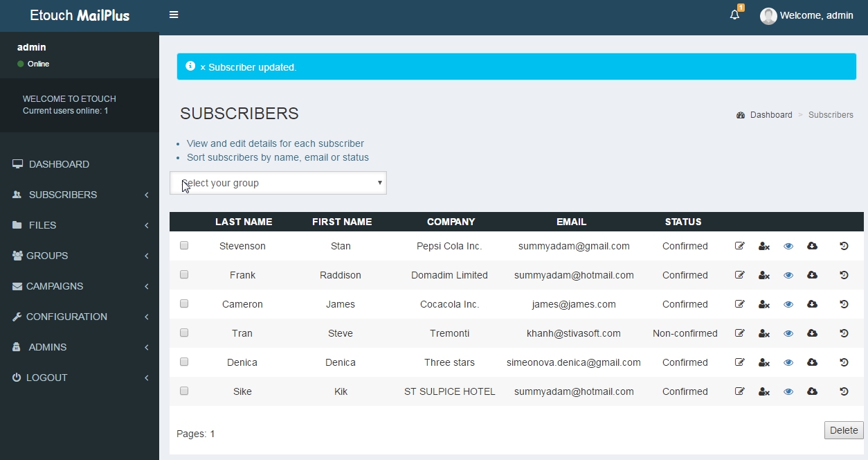This screenshot has height=460, width=868.
Task: Click the Etouch MailPlus logo
Action: coord(80,15)
